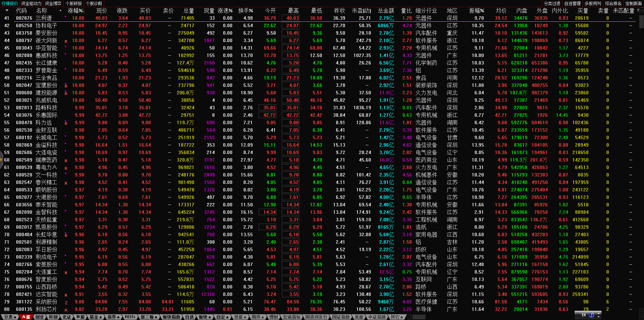Viewport: 644px width, 320px height.
Task: Click the EN input language indicator
Action: [x=584, y=315]
